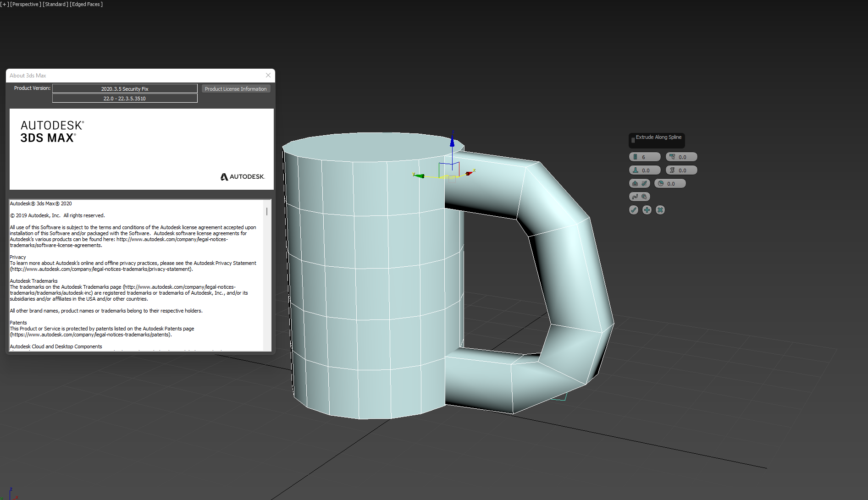Toggle the Align to face normal checkbox
Image resolution: width=868 pixels, height=500 pixels.
644,184
